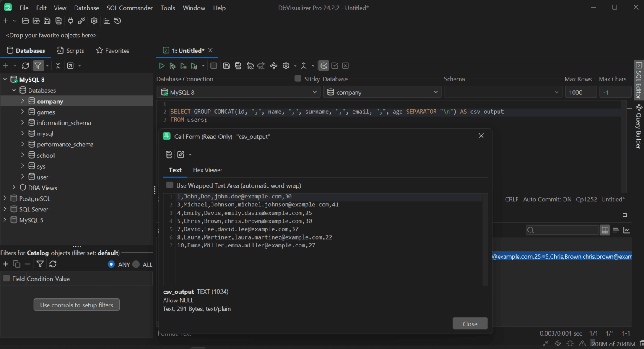Open the SQL Commander menu

[x=129, y=8]
